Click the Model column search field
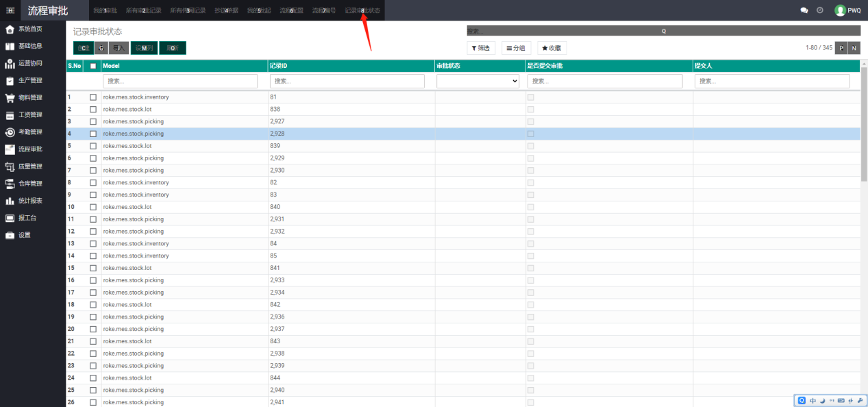The height and width of the screenshot is (407, 868). click(x=180, y=81)
